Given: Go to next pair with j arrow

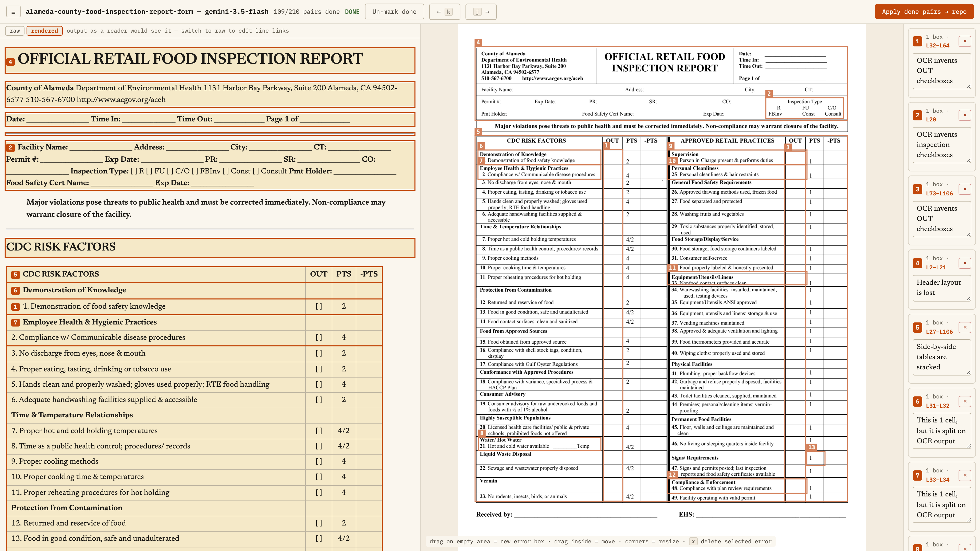Looking at the screenshot, I should [481, 12].
